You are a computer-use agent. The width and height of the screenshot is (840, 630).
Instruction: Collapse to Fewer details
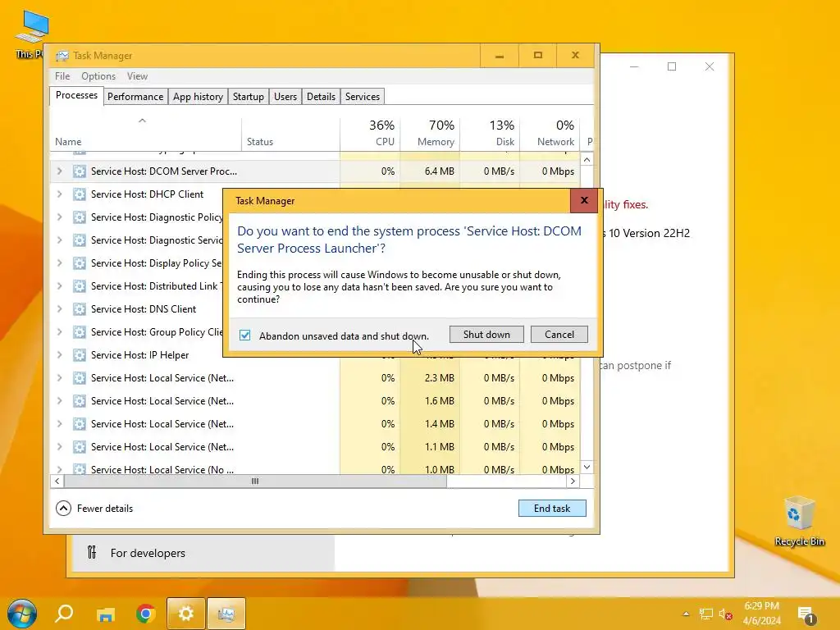[x=94, y=509]
